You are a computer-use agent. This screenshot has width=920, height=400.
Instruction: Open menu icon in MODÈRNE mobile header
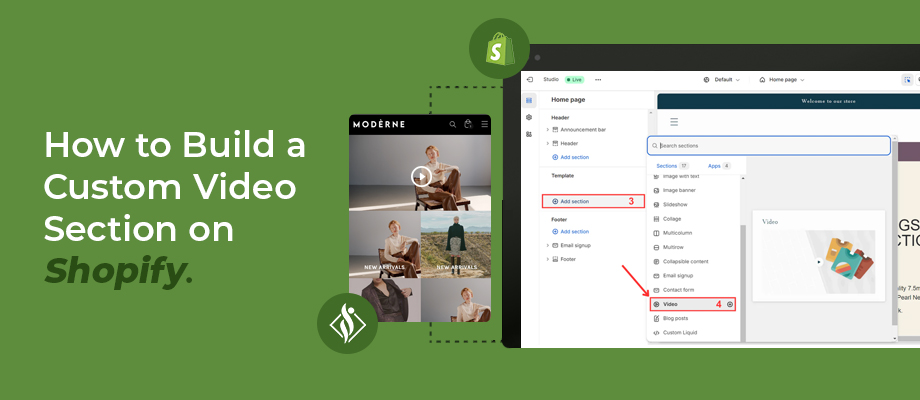(485, 124)
